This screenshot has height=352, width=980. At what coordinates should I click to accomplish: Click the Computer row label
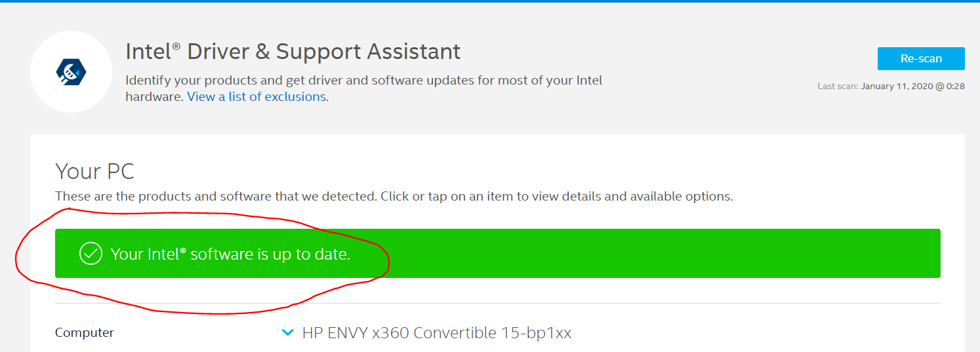tap(85, 333)
